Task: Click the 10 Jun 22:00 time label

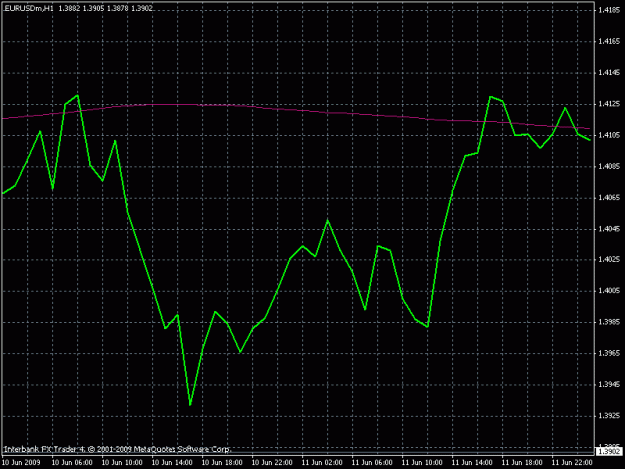Action: pyautogui.click(x=272, y=463)
